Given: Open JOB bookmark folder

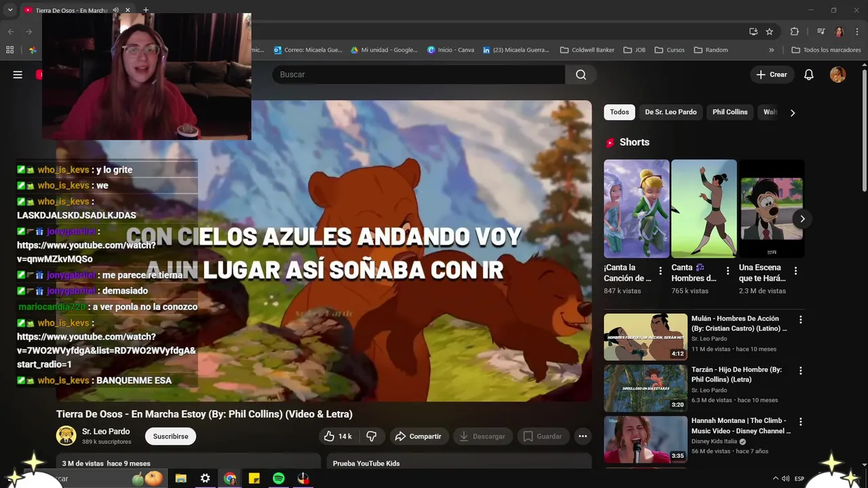Looking at the screenshot, I should 635,50.
